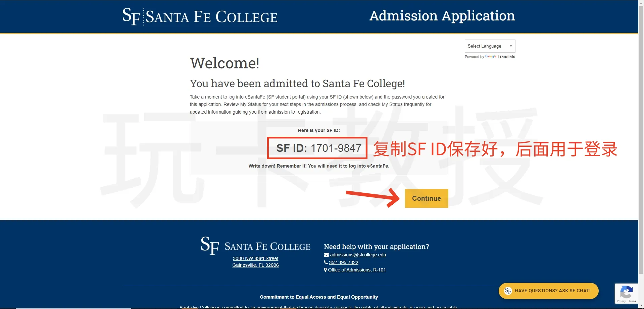Click the Gainesville, FL 32606 link
Viewport: 644px width, 309px height.
255,265
